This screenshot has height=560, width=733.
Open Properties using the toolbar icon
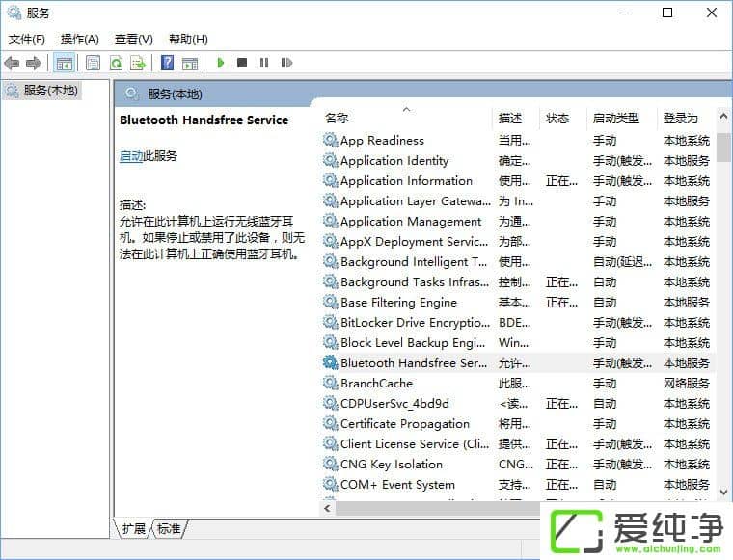[x=93, y=63]
